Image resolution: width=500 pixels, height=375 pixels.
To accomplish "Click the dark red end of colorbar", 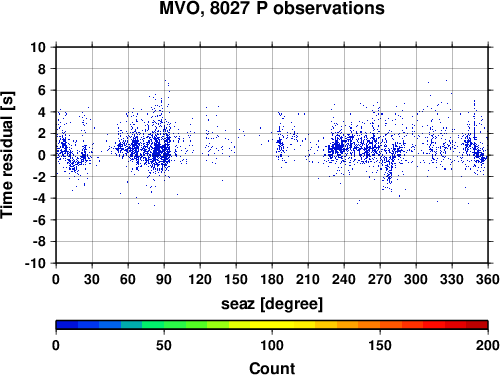I will [477, 325].
